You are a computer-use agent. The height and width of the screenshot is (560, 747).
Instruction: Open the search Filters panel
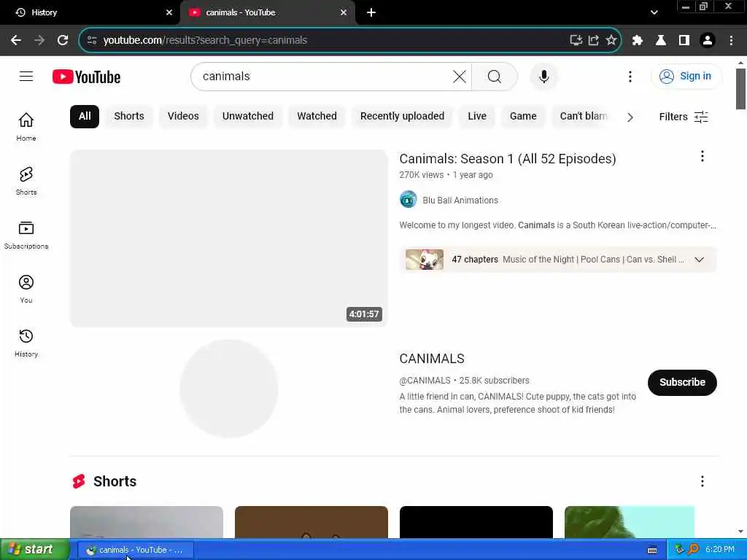(x=683, y=117)
